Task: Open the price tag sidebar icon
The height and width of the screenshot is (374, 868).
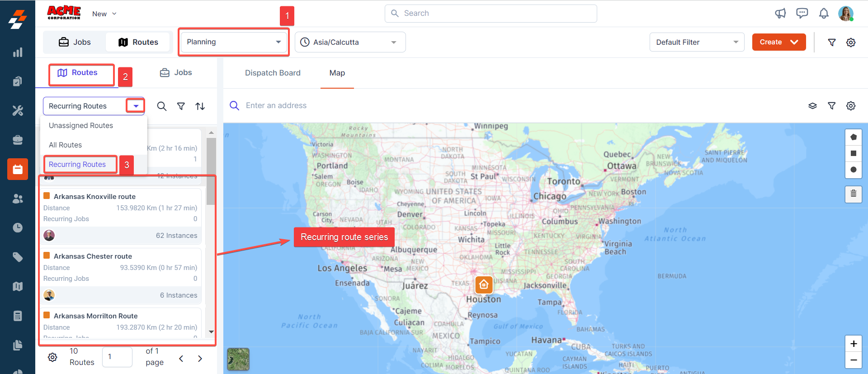Action: (18, 257)
